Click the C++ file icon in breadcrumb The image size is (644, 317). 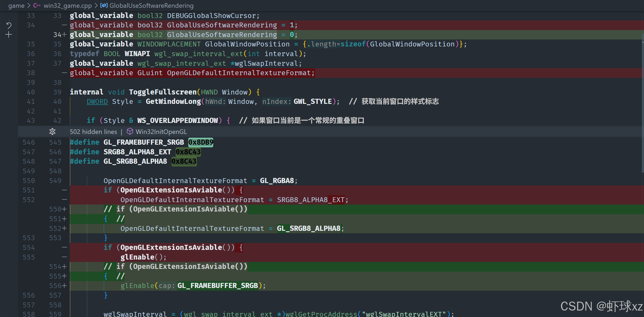tap(37, 5)
